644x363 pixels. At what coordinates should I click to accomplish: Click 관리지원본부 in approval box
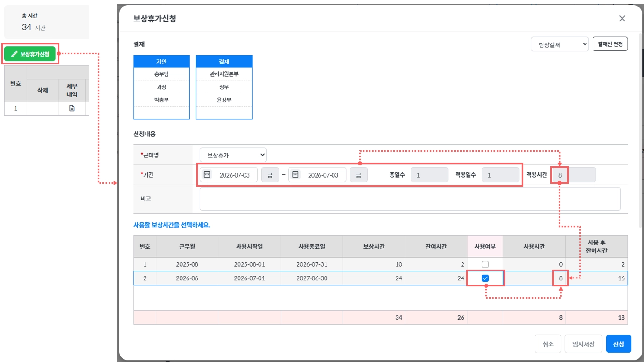224,74
